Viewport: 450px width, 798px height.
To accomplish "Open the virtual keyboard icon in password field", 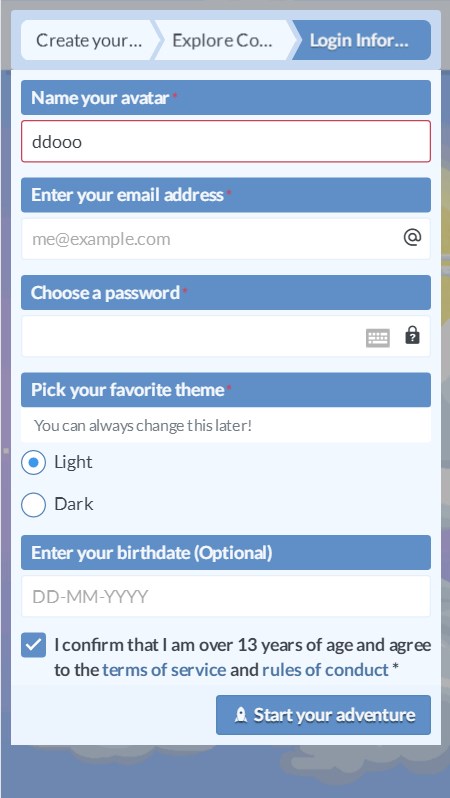I will coord(378,337).
